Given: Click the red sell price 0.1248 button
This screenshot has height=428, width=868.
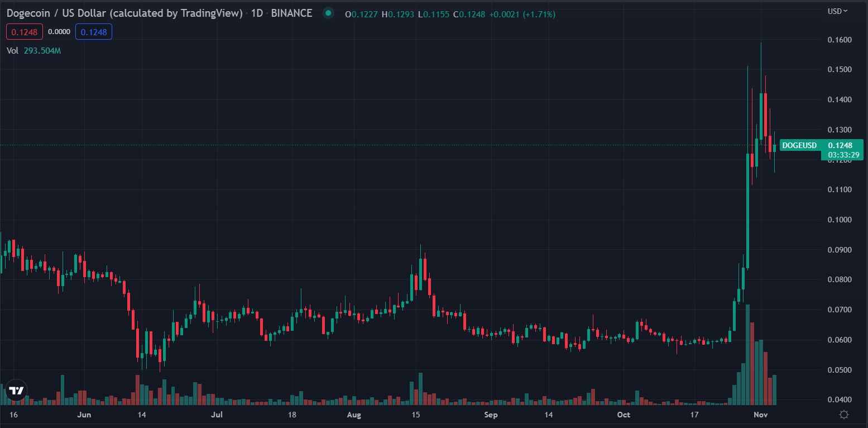Looking at the screenshot, I should pyautogui.click(x=25, y=32).
